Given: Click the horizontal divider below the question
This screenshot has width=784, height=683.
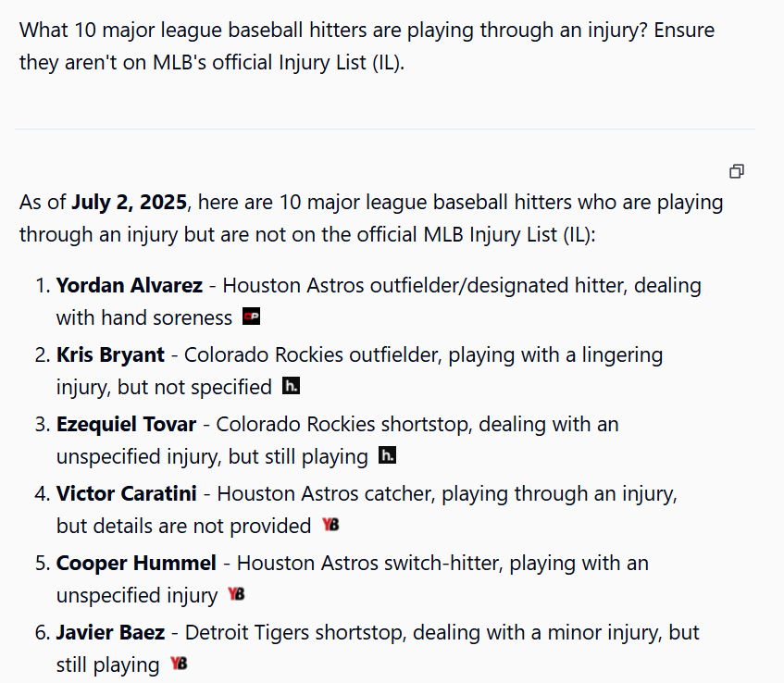Looking at the screenshot, I should pos(385,129).
